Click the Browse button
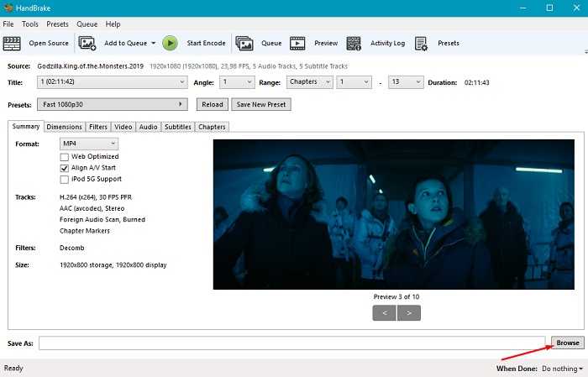Screen dimensions: 588x377 [567, 343]
